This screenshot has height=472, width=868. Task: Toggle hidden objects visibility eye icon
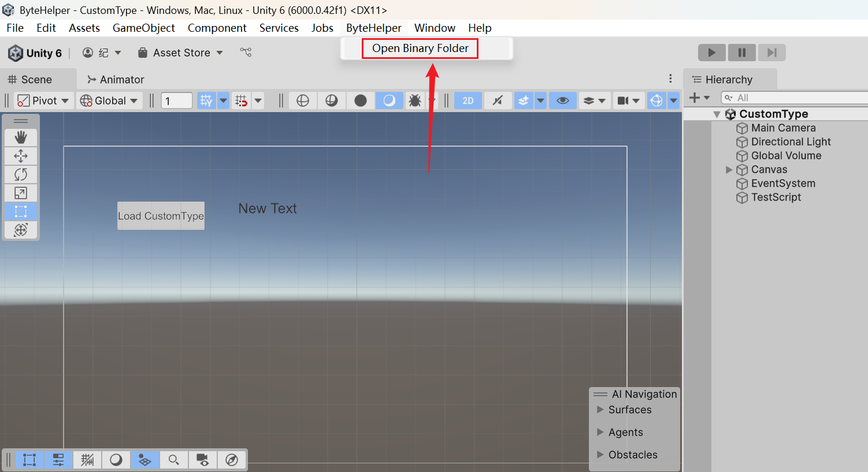click(x=562, y=101)
